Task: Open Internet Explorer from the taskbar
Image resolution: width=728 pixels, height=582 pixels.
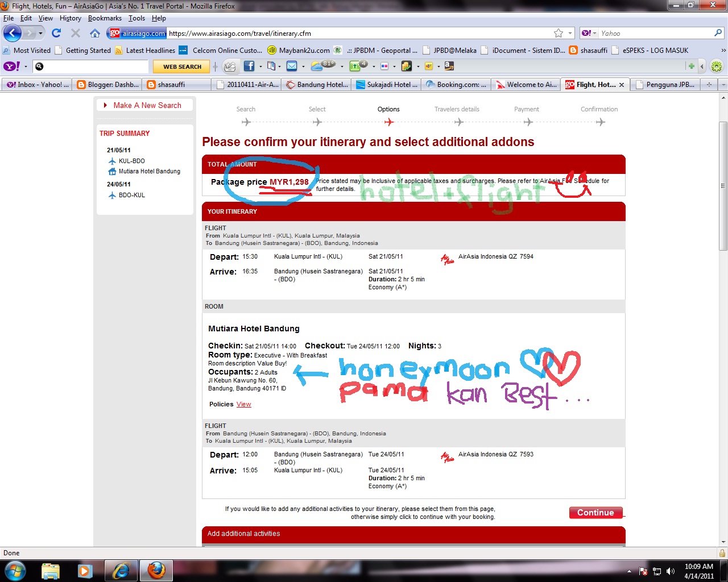Action: click(121, 571)
